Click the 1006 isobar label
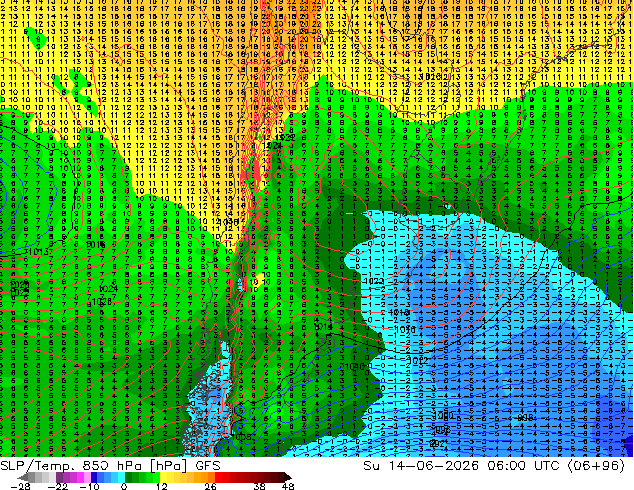 [242, 437]
